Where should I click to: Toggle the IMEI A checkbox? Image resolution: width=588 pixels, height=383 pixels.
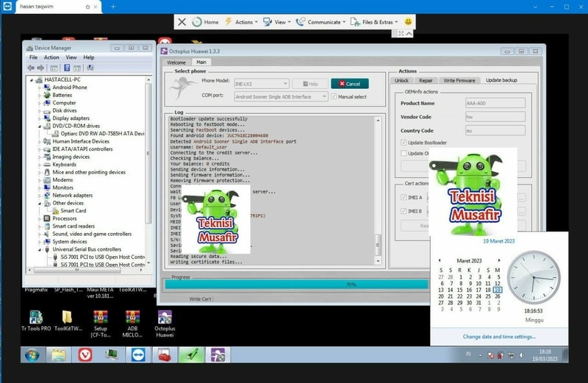click(x=404, y=197)
